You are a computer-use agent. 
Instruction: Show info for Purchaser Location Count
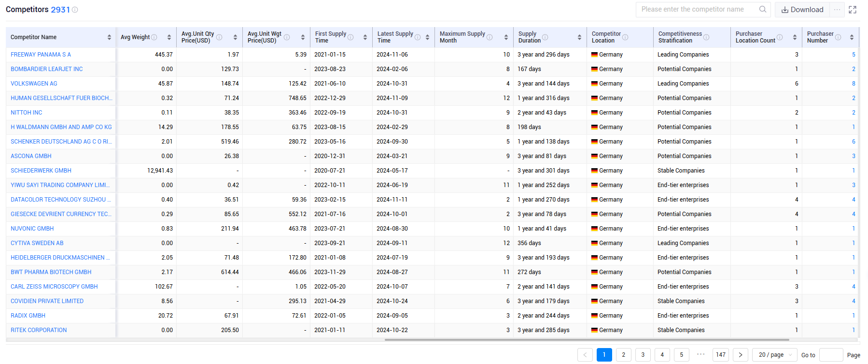[780, 37]
